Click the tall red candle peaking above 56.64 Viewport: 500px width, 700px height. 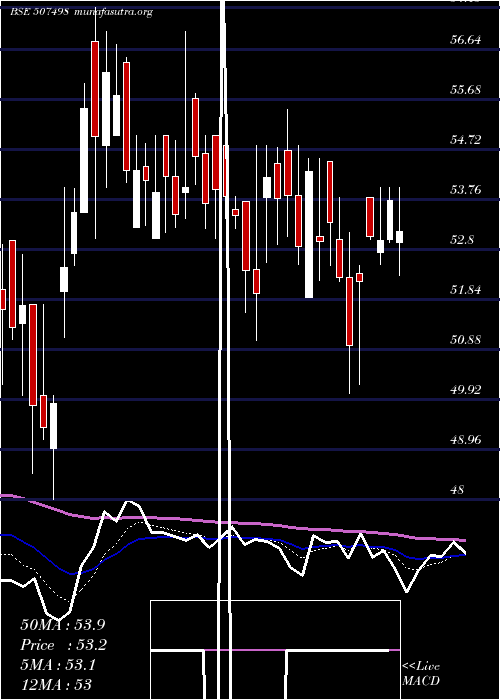(95, 88)
